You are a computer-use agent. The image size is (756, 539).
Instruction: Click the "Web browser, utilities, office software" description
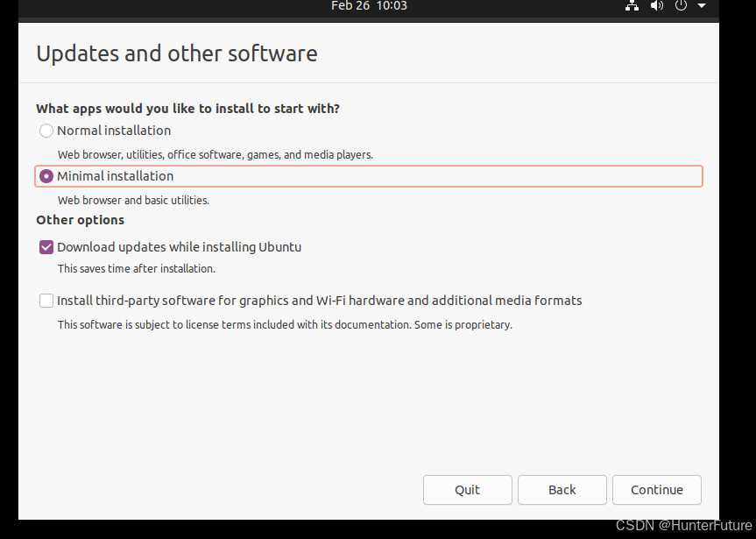tap(215, 154)
